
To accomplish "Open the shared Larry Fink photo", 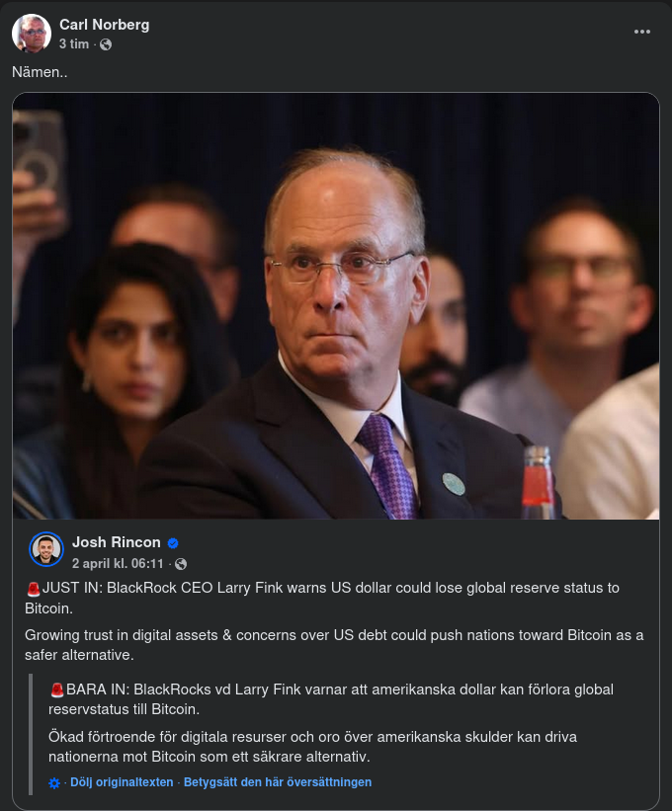I will 336,305.
